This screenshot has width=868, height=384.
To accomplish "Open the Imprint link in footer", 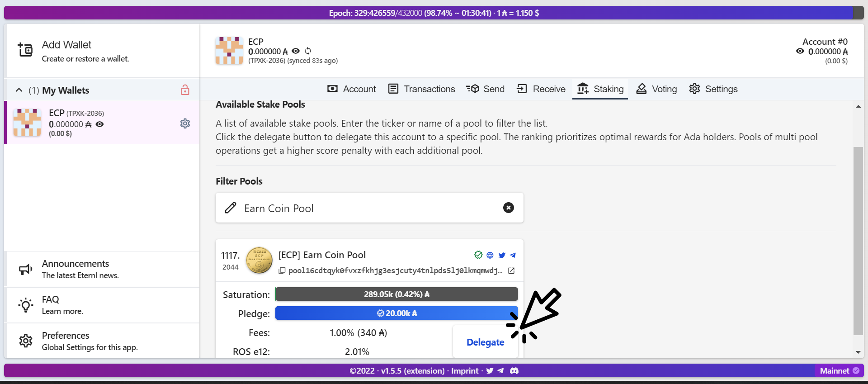I will coord(465,371).
